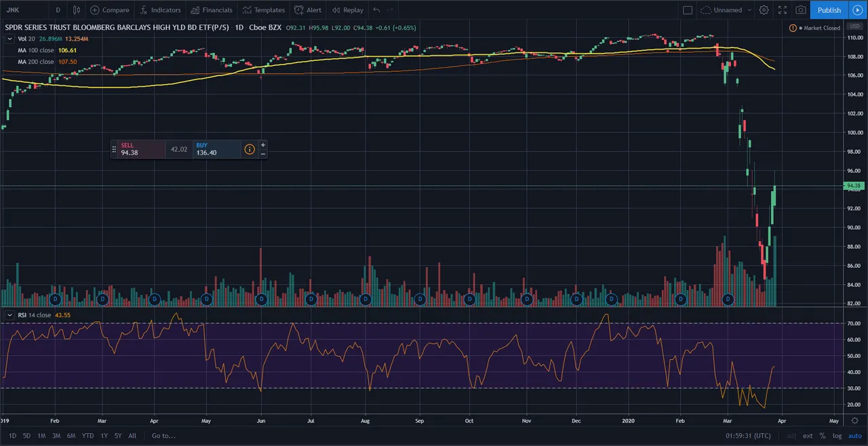868x446 pixels.
Task: Set the range to 1M
Action: tap(41, 436)
